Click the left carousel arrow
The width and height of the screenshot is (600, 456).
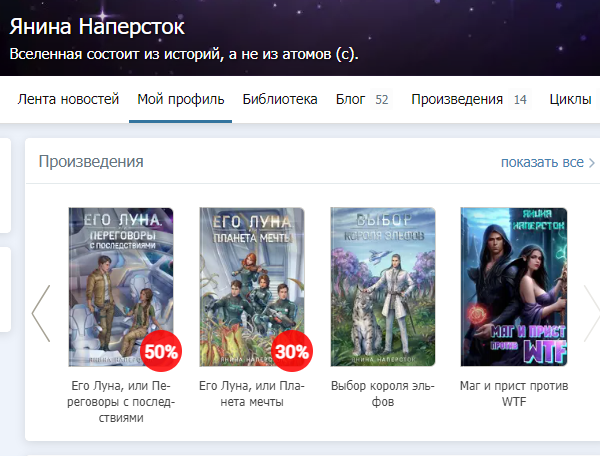point(41,313)
